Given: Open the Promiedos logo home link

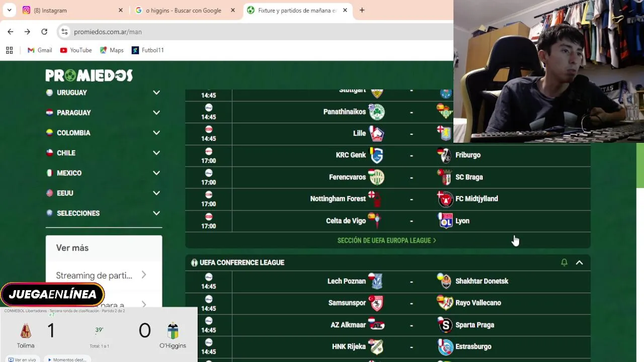Looking at the screenshot, I should tap(89, 75).
